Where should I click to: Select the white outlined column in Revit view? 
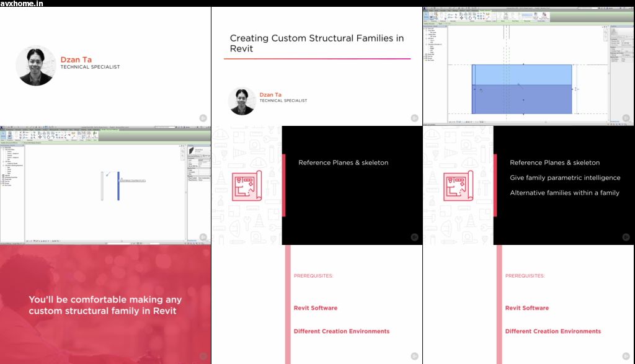[102, 186]
